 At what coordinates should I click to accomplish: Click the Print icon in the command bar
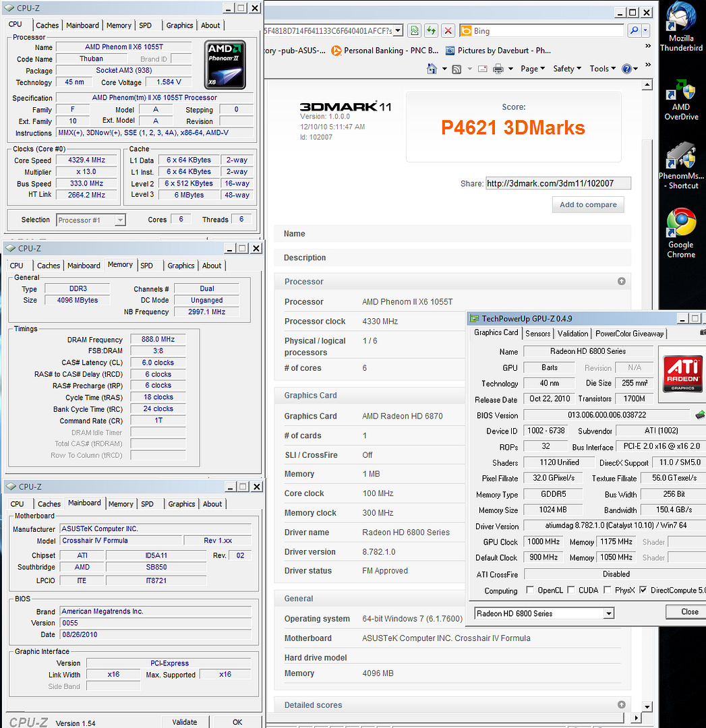tap(498, 69)
